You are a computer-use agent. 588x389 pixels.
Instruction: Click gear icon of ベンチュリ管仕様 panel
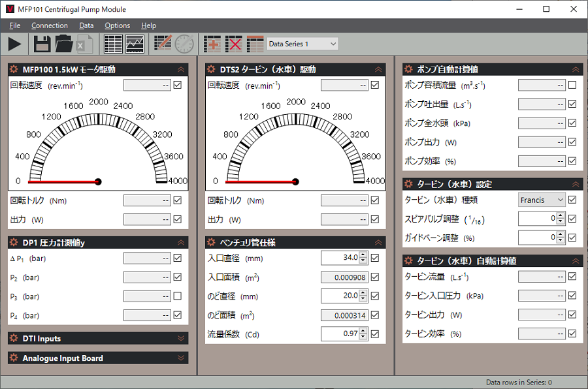point(211,242)
